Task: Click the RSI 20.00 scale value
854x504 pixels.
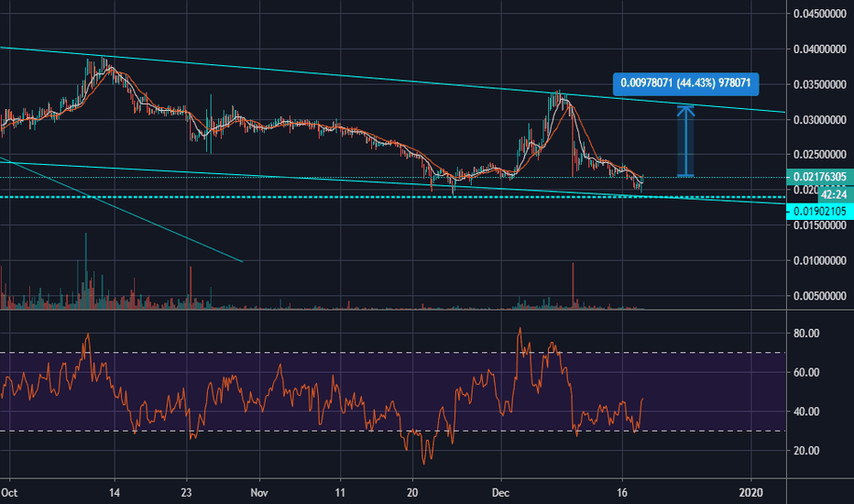Action: 806,451
